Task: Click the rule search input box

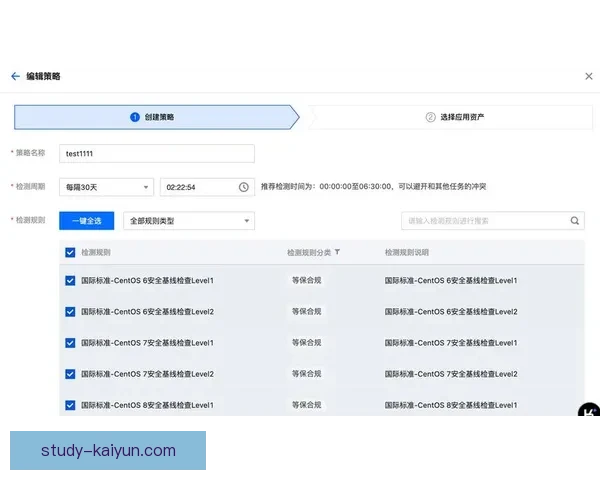Action: (x=493, y=221)
